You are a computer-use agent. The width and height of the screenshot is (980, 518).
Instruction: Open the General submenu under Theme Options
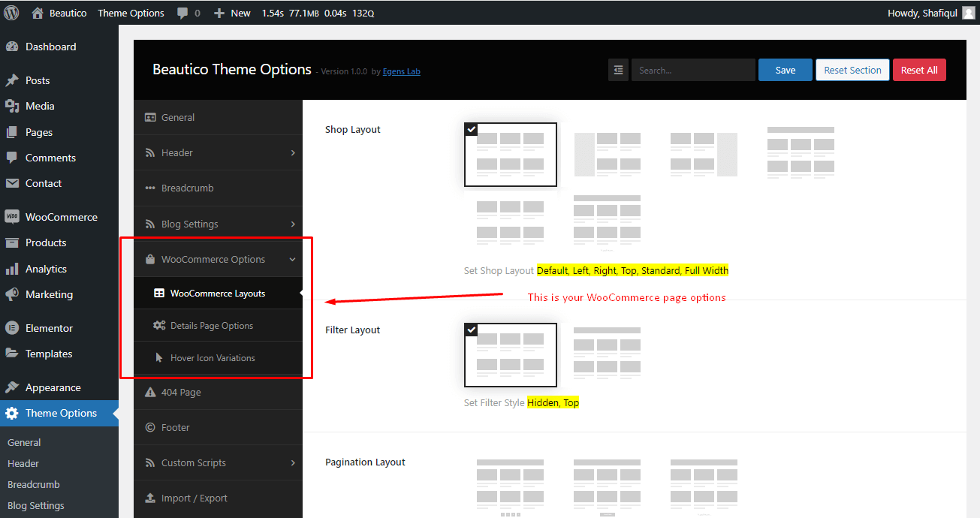pos(24,443)
